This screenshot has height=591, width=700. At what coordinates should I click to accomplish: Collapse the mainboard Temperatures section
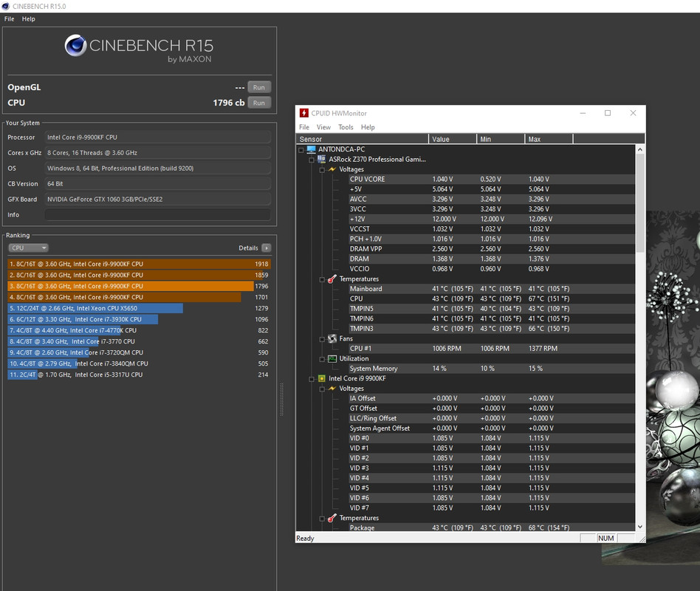coord(322,280)
